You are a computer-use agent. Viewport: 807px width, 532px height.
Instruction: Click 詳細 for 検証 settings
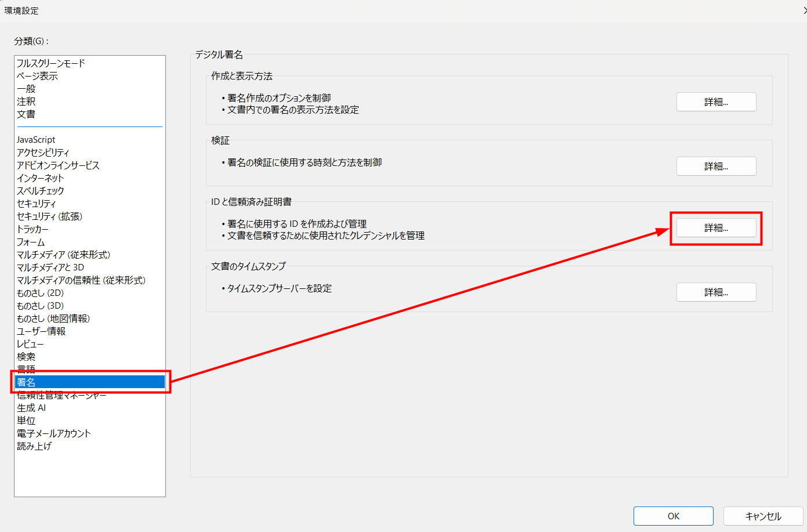point(716,166)
